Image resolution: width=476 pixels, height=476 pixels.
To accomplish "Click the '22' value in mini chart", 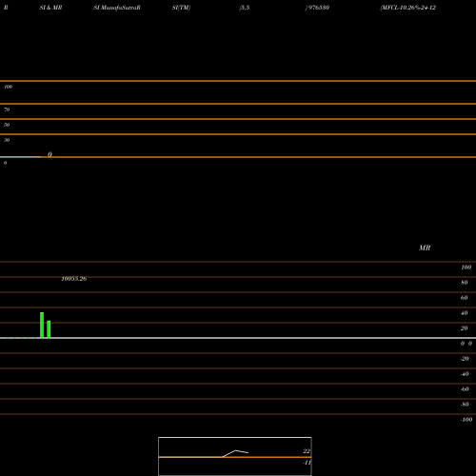I will click(307, 451).
